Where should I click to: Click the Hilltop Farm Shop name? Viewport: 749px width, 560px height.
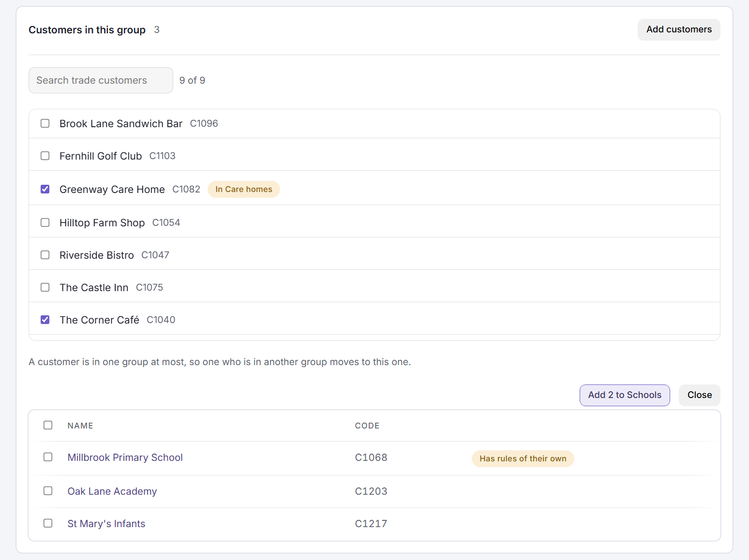coord(102,223)
